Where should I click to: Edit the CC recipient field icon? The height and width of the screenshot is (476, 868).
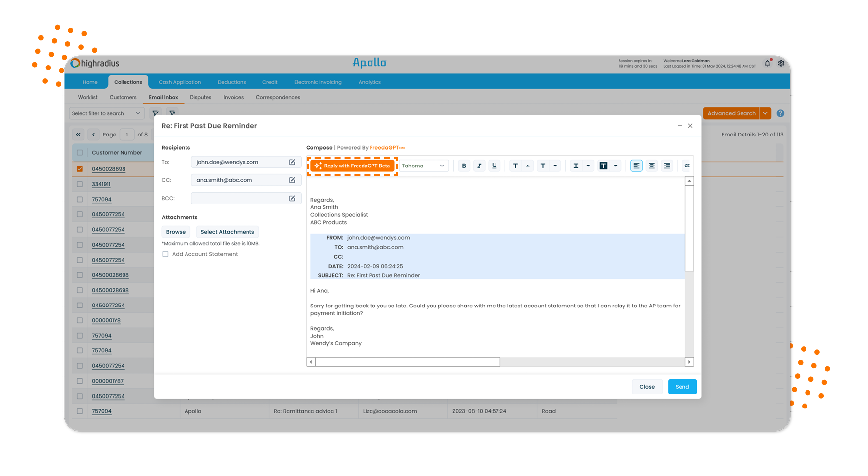(292, 180)
